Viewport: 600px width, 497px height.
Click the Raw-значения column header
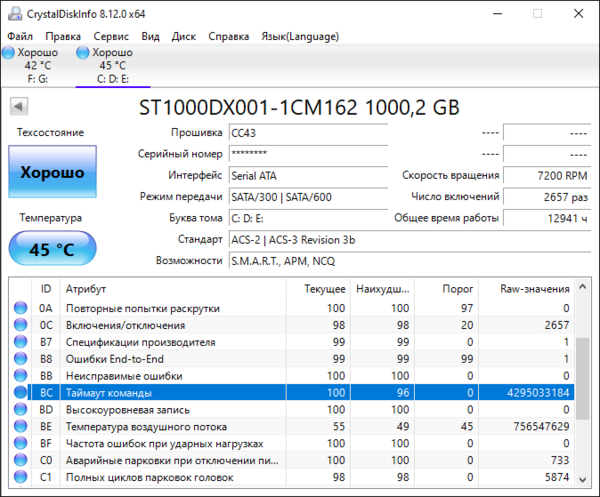point(527,288)
